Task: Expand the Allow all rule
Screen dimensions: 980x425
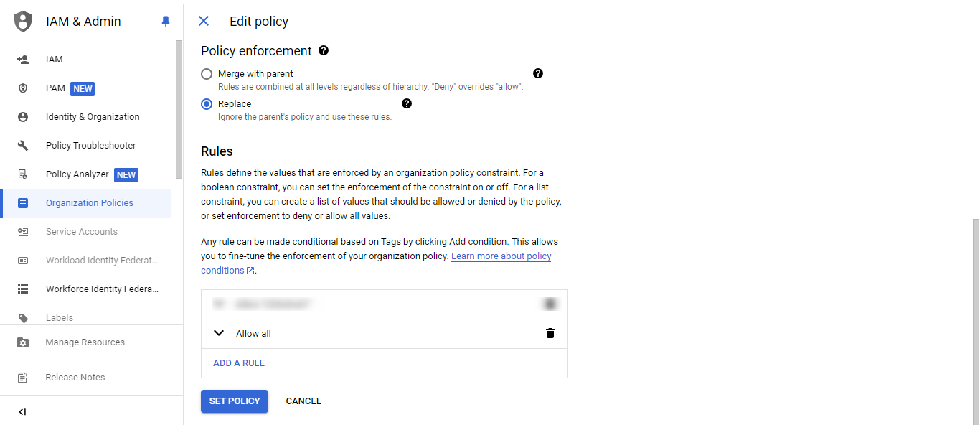Action: [x=220, y=333]
